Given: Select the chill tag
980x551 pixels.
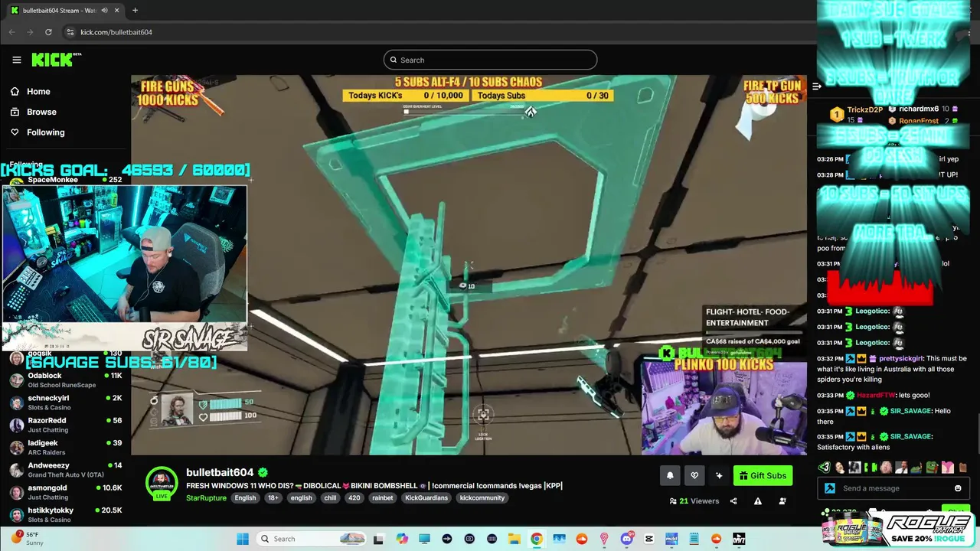Looking at the screenshot, I should click(x=330, y=497).
